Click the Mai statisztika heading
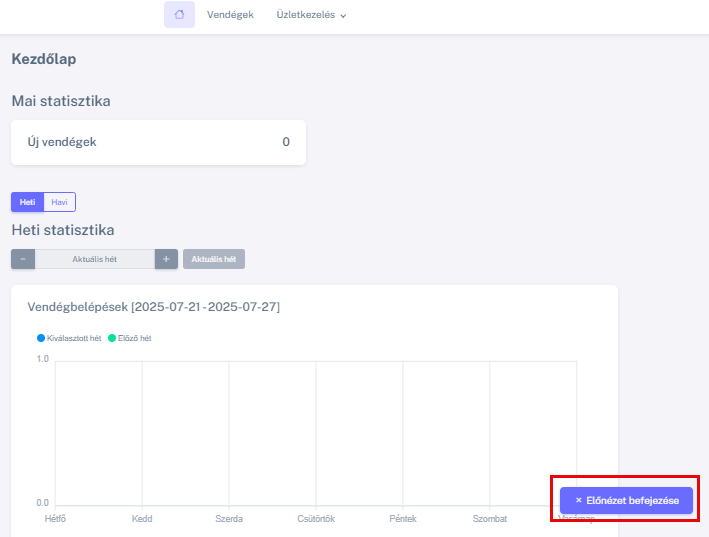The image size is (709, 537). [x=61, y=101]
